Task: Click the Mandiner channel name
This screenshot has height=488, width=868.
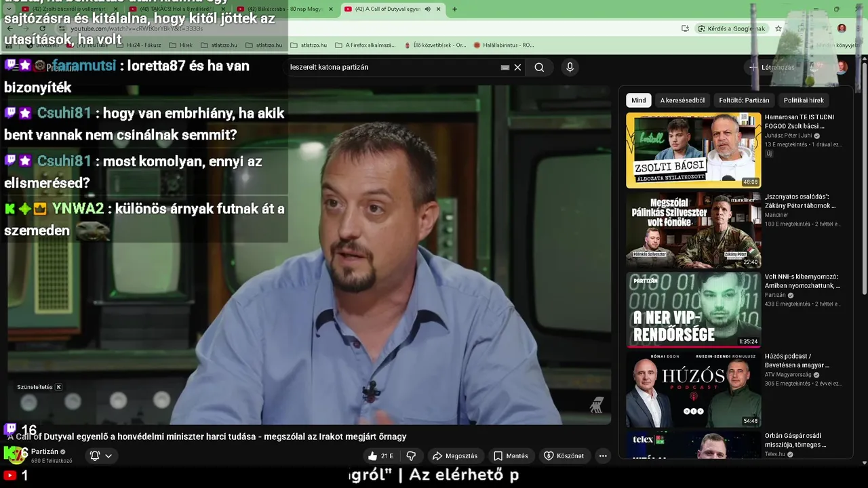Action: 776,215
